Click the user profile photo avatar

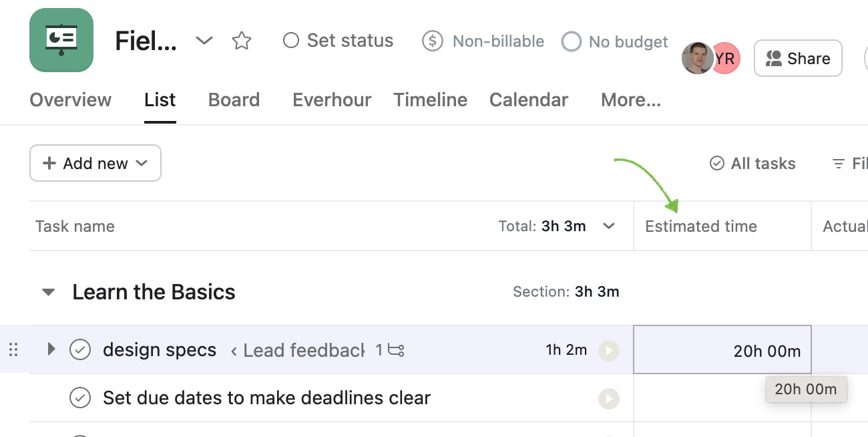click(x=696, y=59)
